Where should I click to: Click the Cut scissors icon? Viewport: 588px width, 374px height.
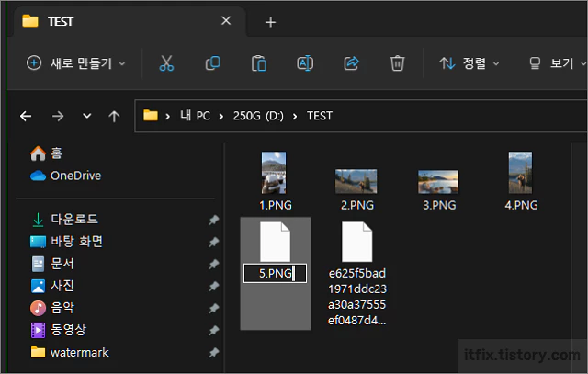[x=166, y=63]
